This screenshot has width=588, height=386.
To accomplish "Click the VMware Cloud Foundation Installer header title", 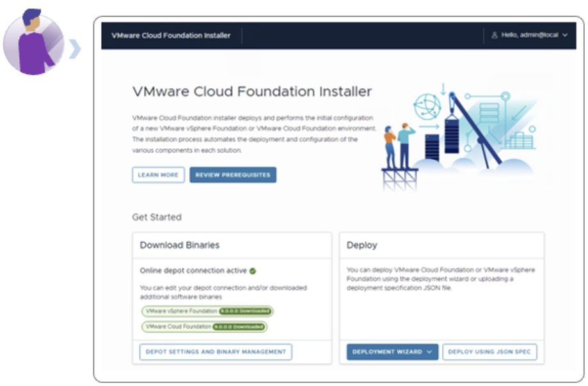I will 171,36.
